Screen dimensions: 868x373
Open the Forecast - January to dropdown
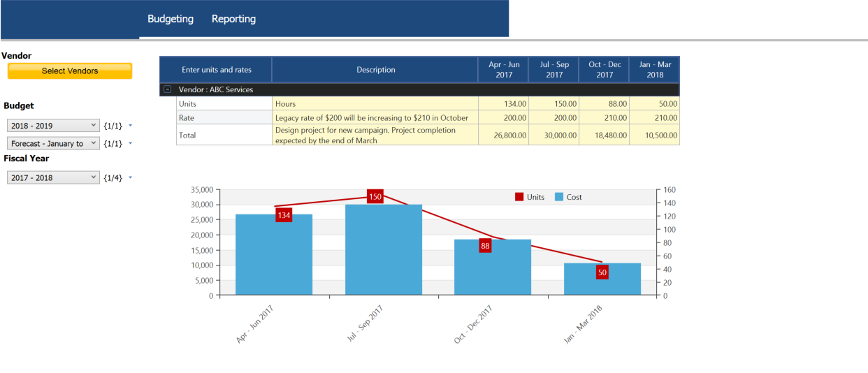54,144
